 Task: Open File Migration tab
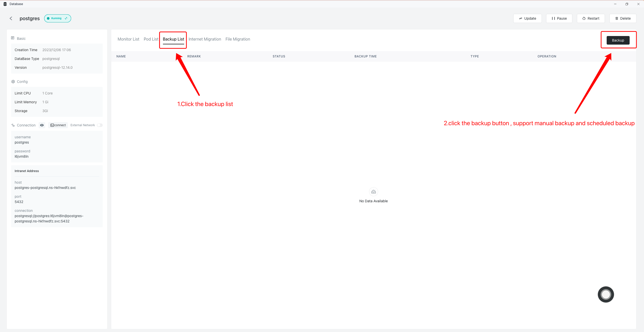[x=238, y=39]
